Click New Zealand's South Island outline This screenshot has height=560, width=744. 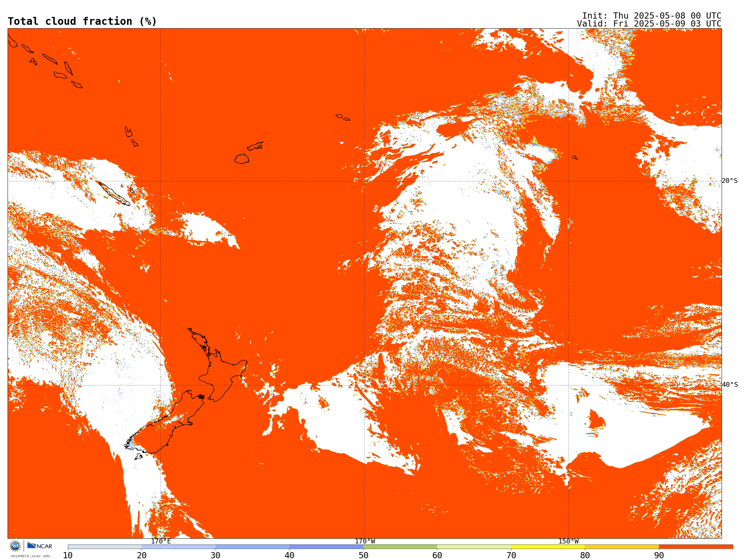coord(165,427)
